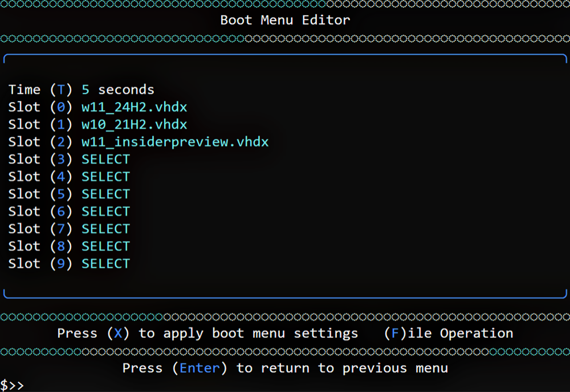
Task: Click the (X) apply boot menu settings option
Action: pos(207,333)
